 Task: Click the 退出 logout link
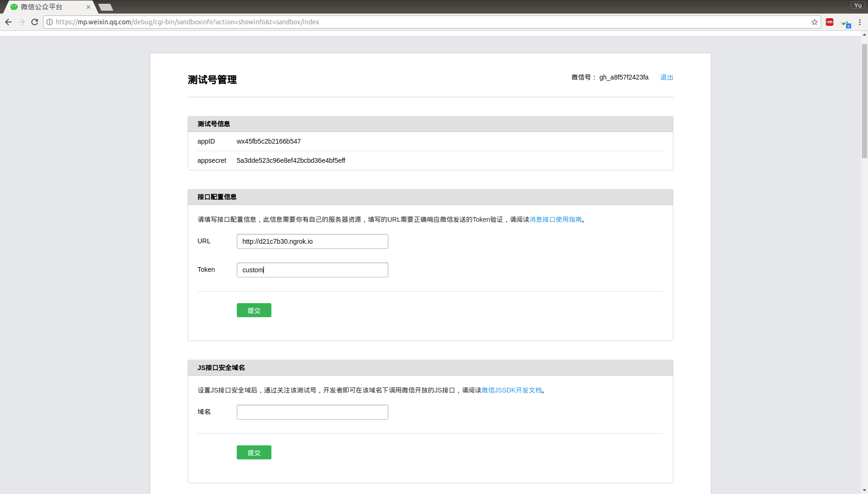666,77
